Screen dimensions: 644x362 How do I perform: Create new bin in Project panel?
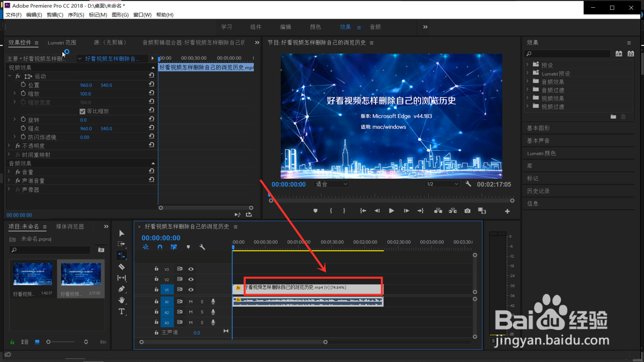tap(101, 250)
